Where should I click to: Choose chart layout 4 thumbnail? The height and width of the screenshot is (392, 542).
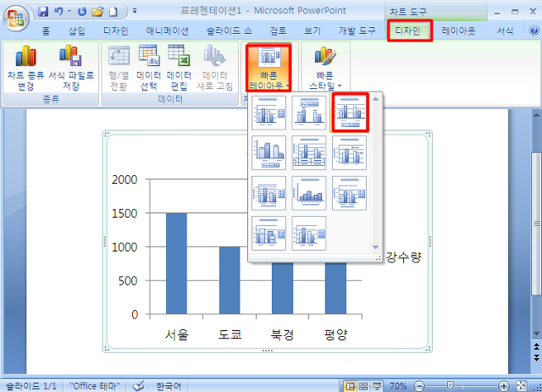pyautogui.click(x=269, y=152)
